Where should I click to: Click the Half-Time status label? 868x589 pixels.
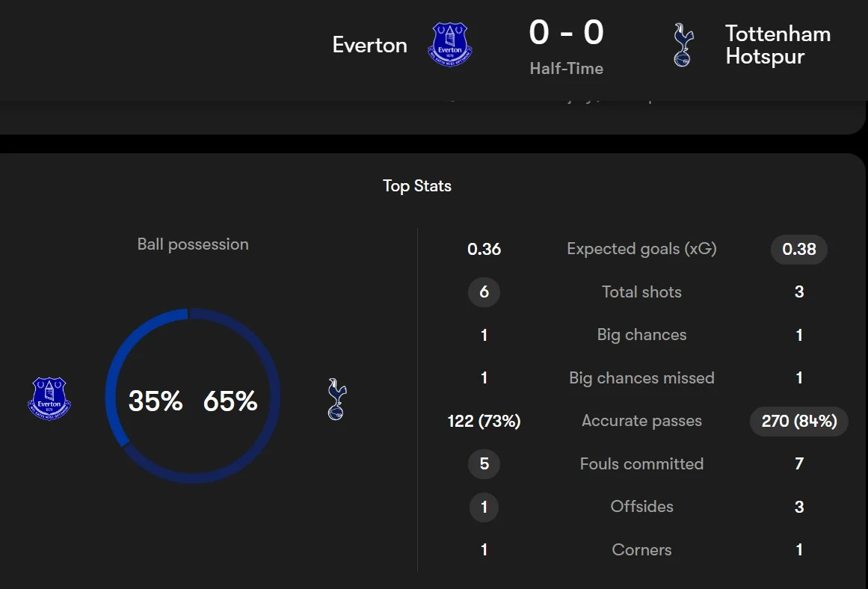566,69
